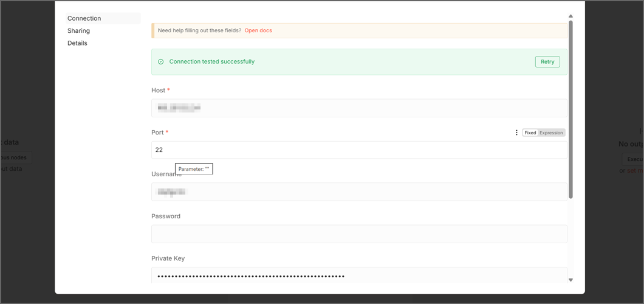This screenshot has width=644, height=304.
Task: Click the scroll down arrow of the form
Action: [x=570, y=280]
